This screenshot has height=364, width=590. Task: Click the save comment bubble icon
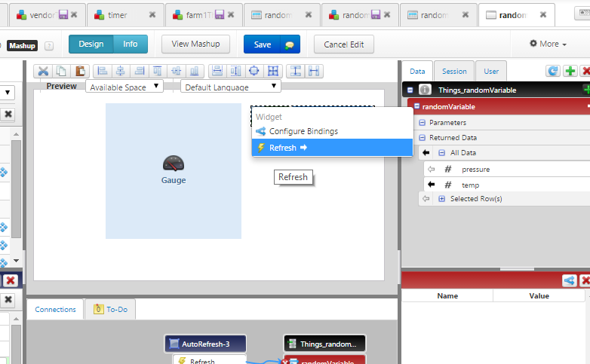coord(290,44)
